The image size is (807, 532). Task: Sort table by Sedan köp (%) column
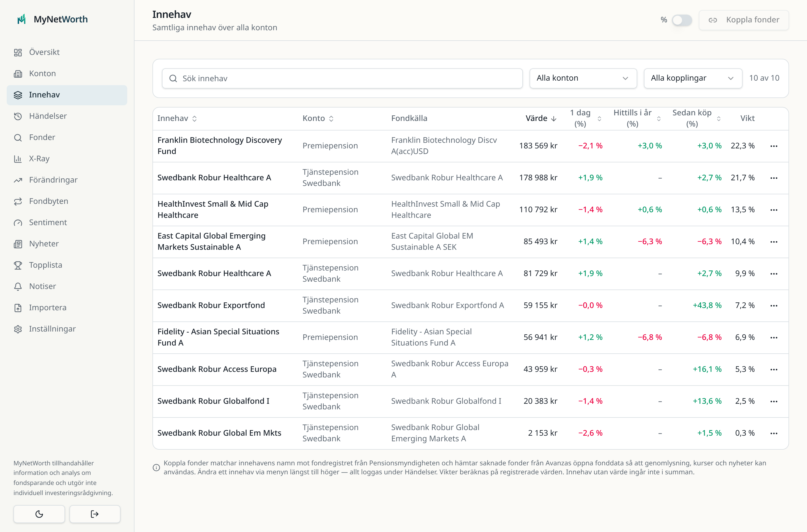pyautogui.click(x=696, y=118)
